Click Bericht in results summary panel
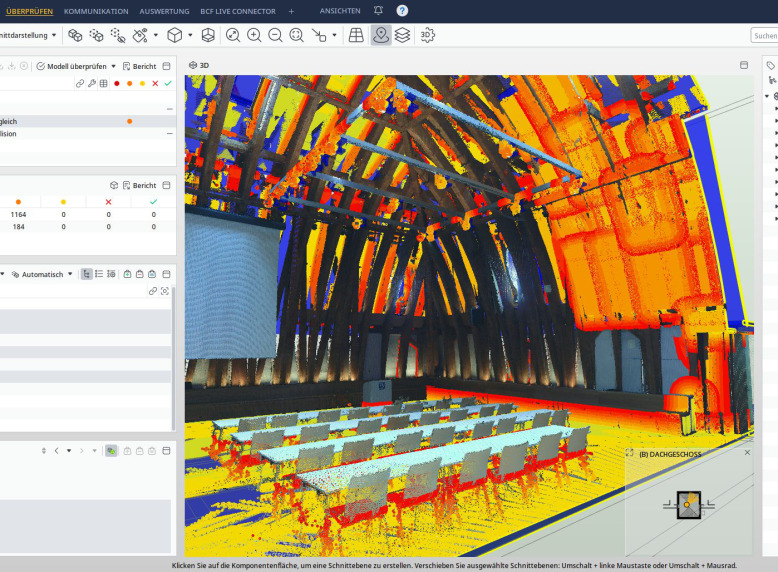The image size is (778, 572). 139,185
